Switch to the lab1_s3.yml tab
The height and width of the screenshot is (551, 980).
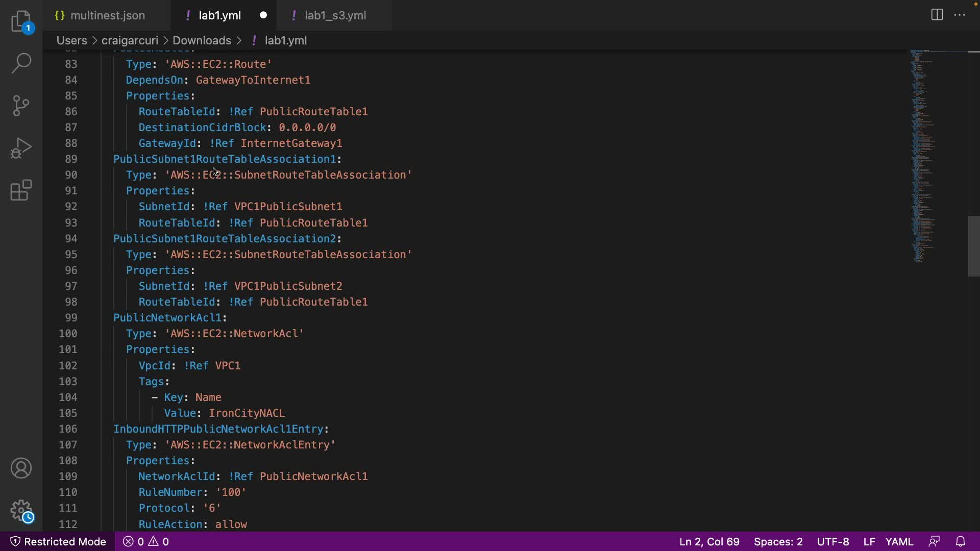point(335,15)
